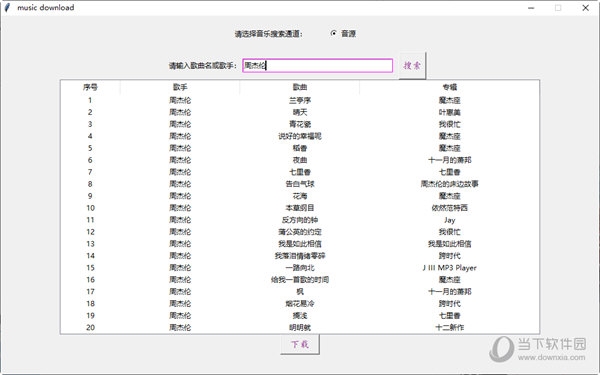Click album 魔杰座 in the 花海 row
600x375 pixels.
click(450, 196)
